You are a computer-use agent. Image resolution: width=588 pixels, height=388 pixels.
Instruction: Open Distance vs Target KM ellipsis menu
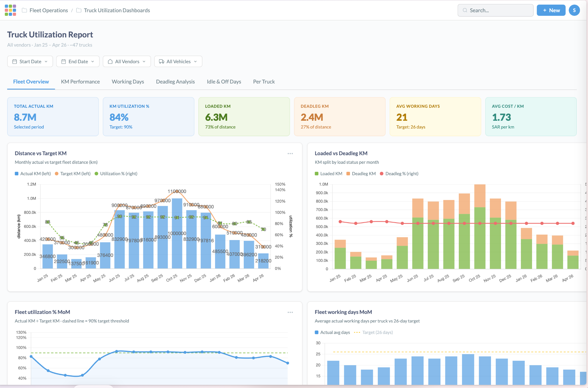(290, 153)
